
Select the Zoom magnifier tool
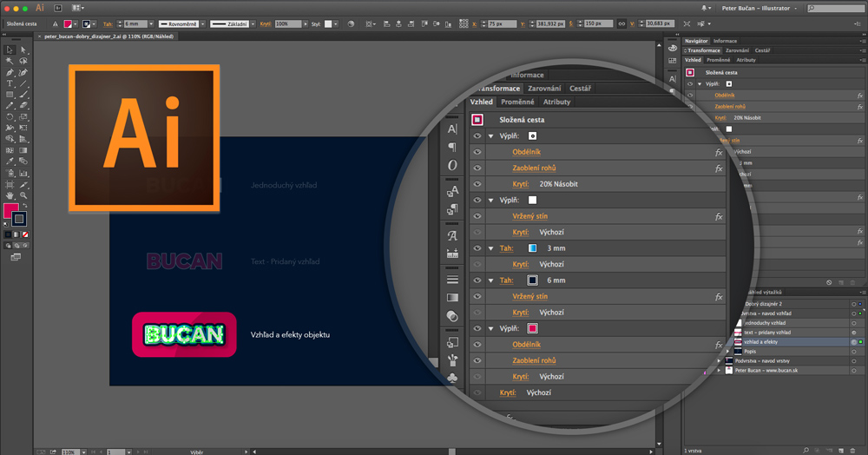pos(23,195)
